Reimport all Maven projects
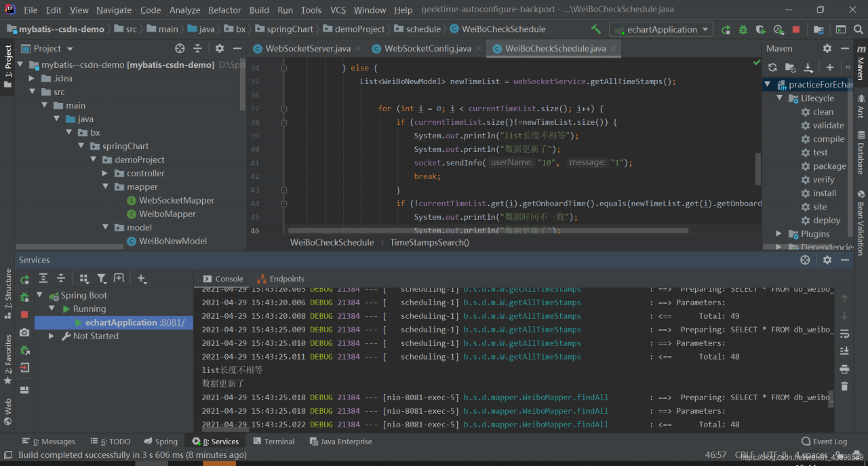Viewport: 868px width, 466px height. pyautogui.click(x=772, y=67)
